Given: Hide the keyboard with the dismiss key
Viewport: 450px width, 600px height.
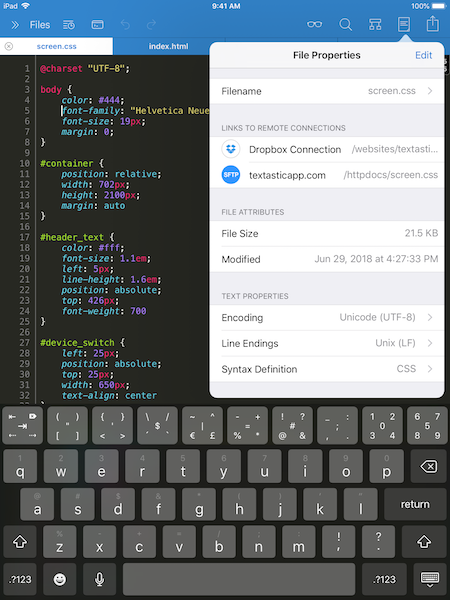Looking at the screenshot, I should (x=429, y=579).
